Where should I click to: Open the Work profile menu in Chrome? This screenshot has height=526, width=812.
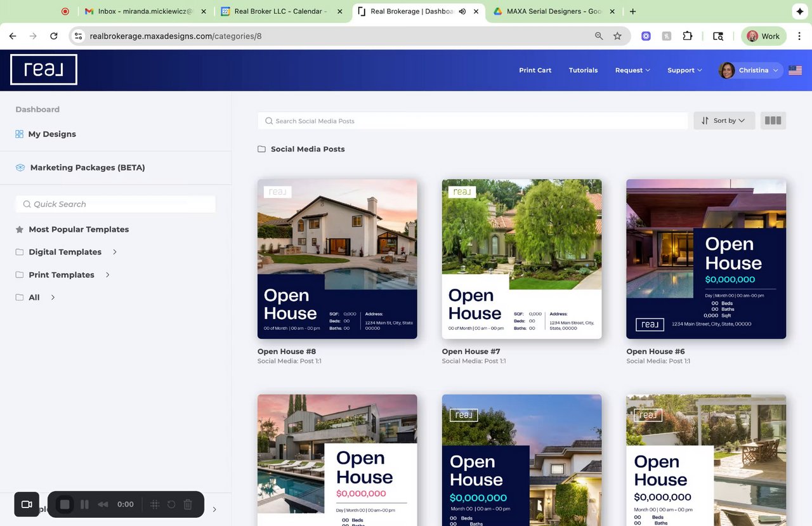click(x=764, y=36)
